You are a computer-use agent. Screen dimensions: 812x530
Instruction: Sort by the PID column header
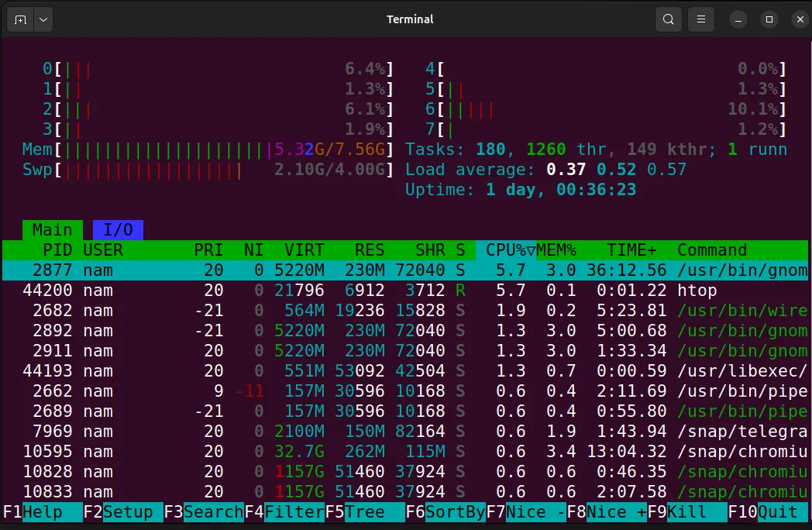[x=57, y=250]
